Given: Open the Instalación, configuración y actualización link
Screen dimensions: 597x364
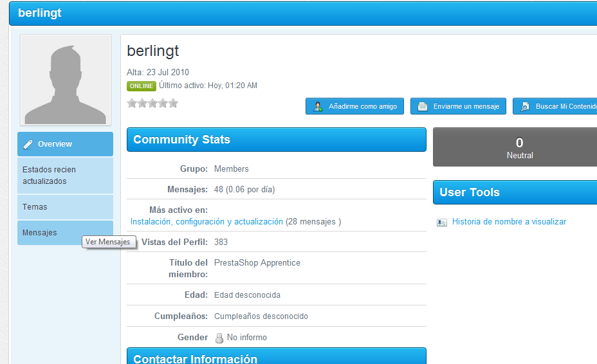Looking at the screenshot, I should pos(207,222).
